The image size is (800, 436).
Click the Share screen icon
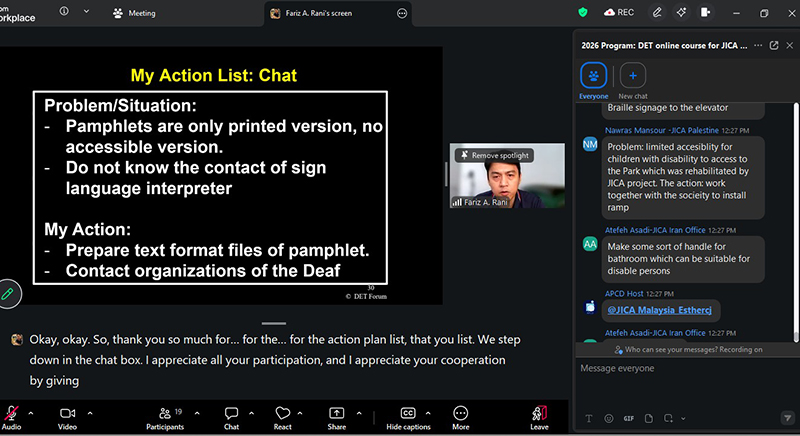[x=337, y=413]
